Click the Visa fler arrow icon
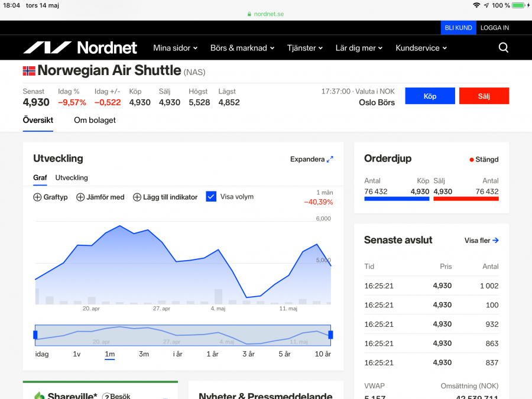 click(x=495, y=240)
